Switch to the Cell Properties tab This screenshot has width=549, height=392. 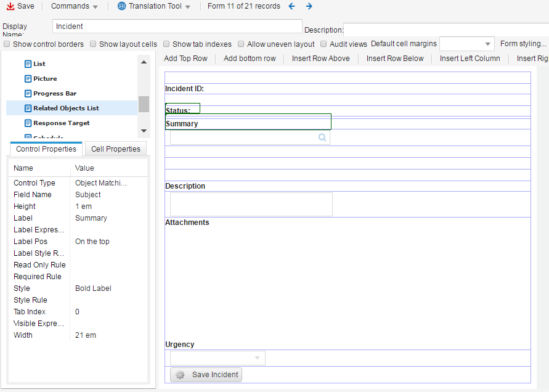click(116, 149)
